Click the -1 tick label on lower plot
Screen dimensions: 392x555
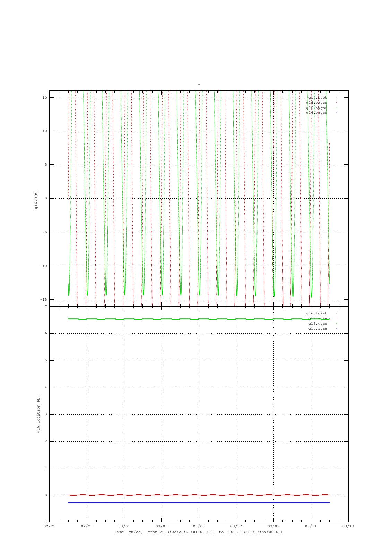(45, 522)
